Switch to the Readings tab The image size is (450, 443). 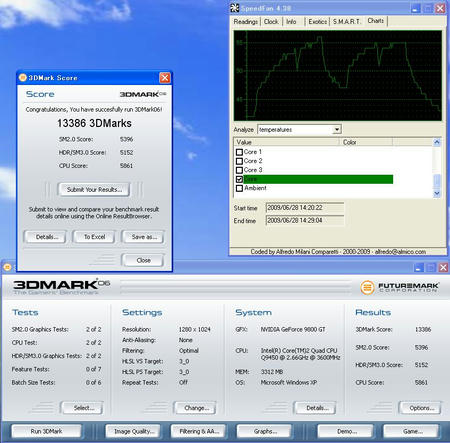click(246, 22)
